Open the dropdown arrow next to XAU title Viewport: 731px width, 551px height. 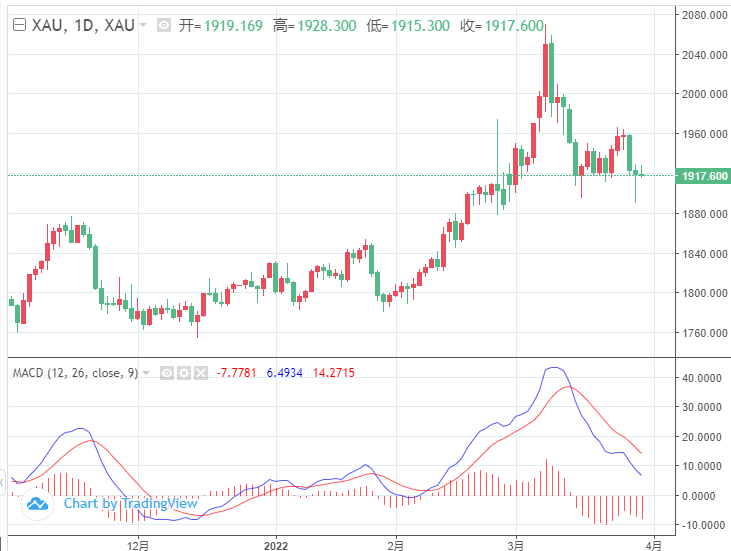tap(143, 25)
